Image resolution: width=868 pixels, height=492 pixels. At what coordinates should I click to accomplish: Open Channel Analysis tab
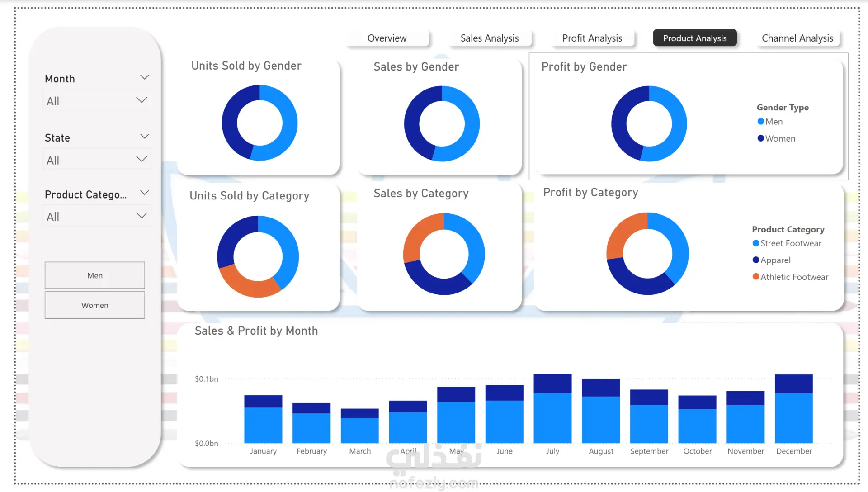(797, 38)
